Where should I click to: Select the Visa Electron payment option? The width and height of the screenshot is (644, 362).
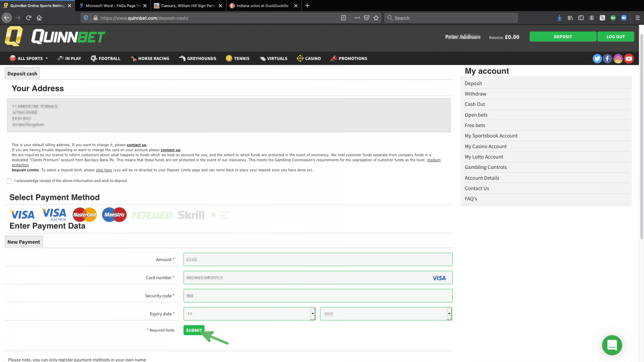pos(54,214)
